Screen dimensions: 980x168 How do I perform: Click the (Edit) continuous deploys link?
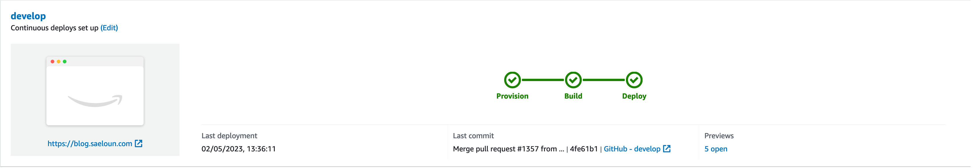pyautogui.click(x=109, y=28)
